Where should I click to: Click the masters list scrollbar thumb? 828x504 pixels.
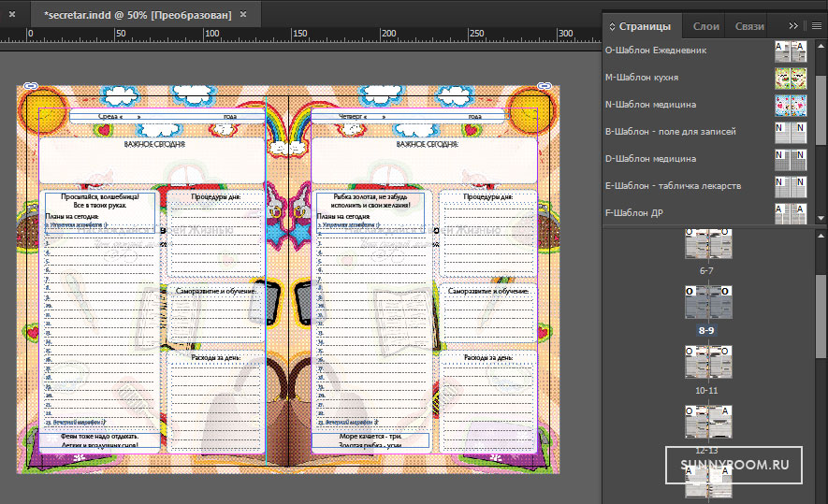click(821, 108)
